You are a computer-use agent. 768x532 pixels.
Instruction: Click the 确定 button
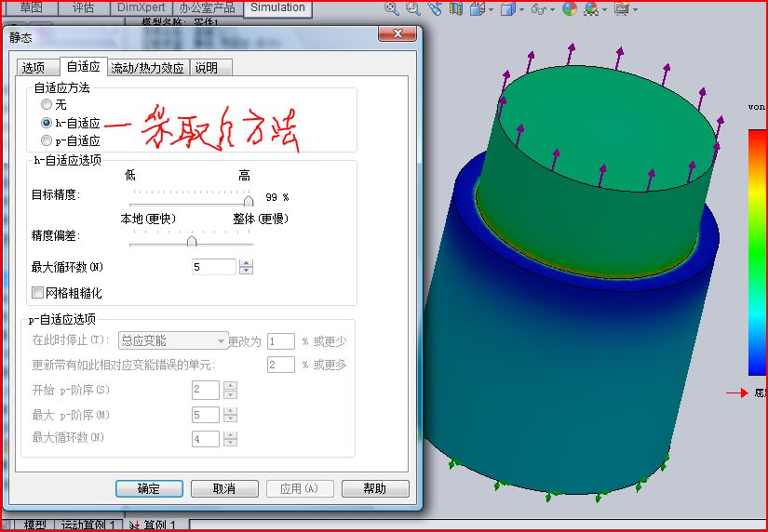(149, 488)
